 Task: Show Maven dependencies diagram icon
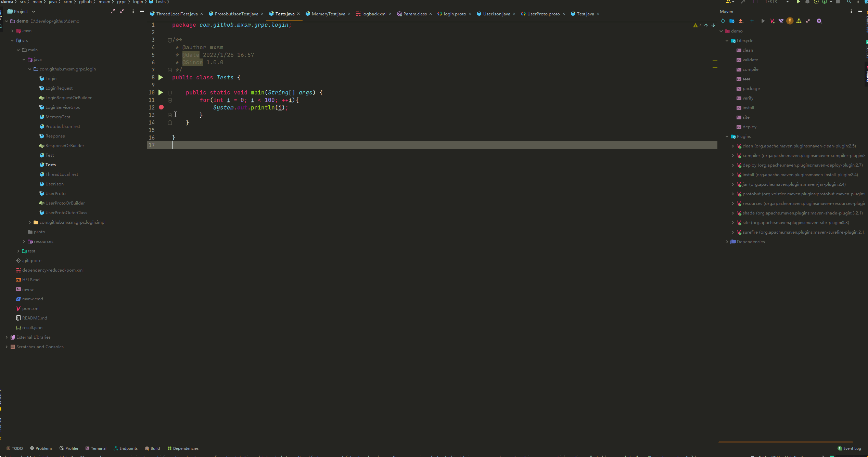pyautogui.click(x=799, y=21)
